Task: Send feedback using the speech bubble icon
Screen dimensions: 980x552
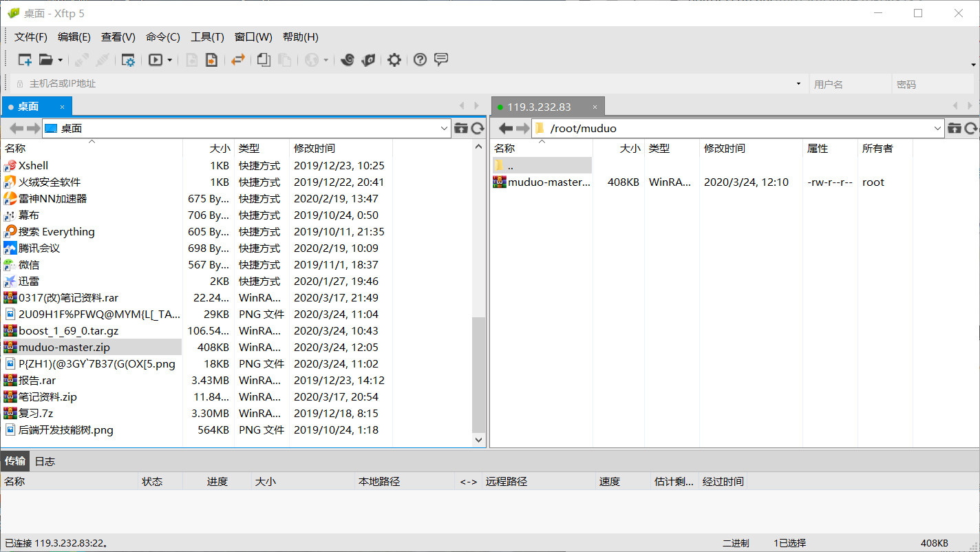Action: click(x=440, y=60)
